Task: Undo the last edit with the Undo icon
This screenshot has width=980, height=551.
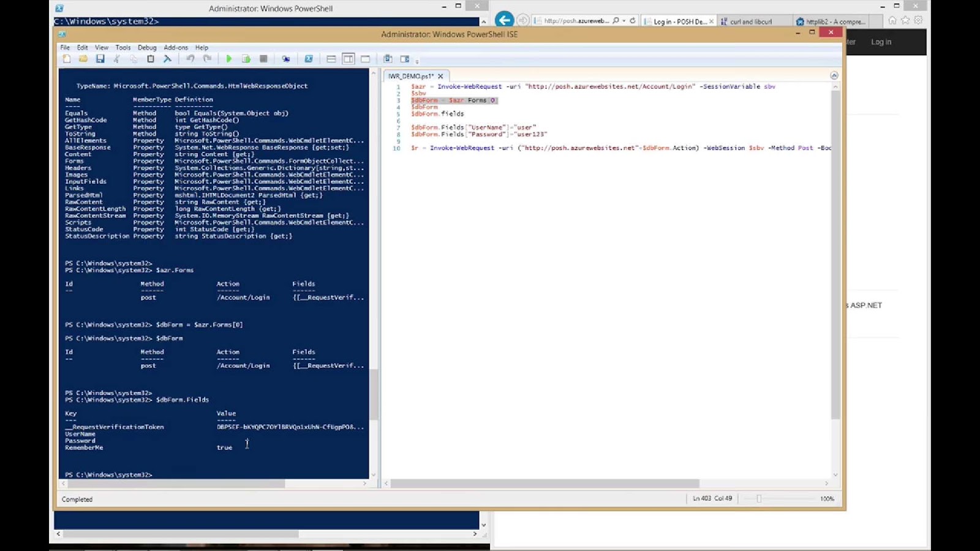Action: [189, 59]
